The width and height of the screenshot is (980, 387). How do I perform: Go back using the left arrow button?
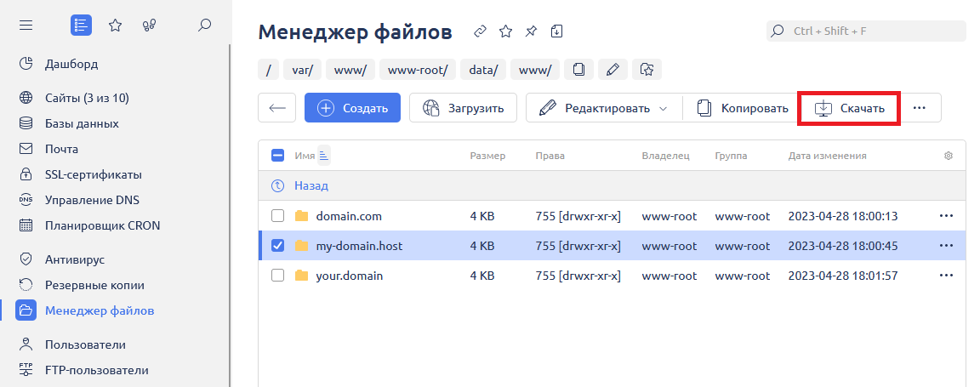click(276, 108)
